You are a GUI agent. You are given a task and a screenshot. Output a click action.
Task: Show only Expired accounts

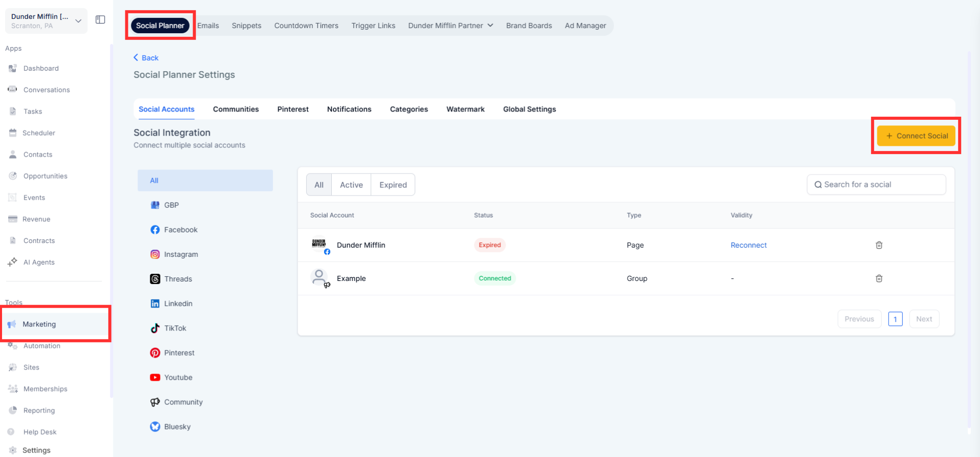pyautogui.click(x=393, y=185)
